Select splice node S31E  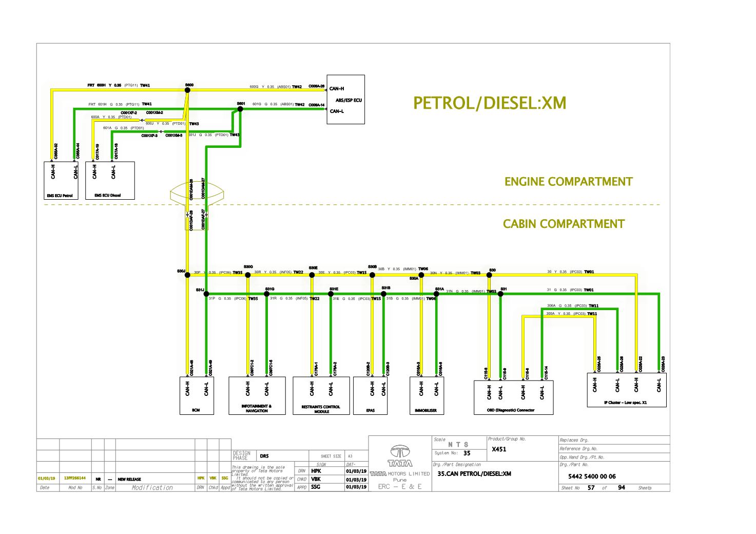coord(331,294)
